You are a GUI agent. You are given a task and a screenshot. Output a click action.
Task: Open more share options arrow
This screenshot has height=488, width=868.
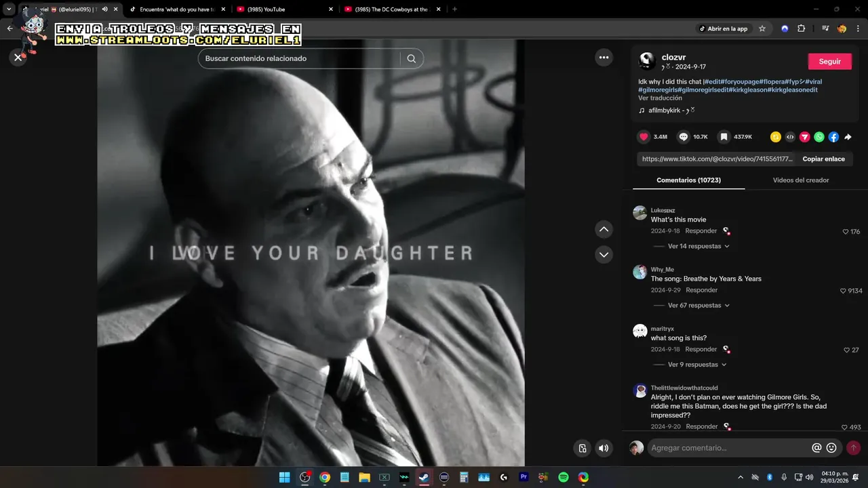[848, 137]
